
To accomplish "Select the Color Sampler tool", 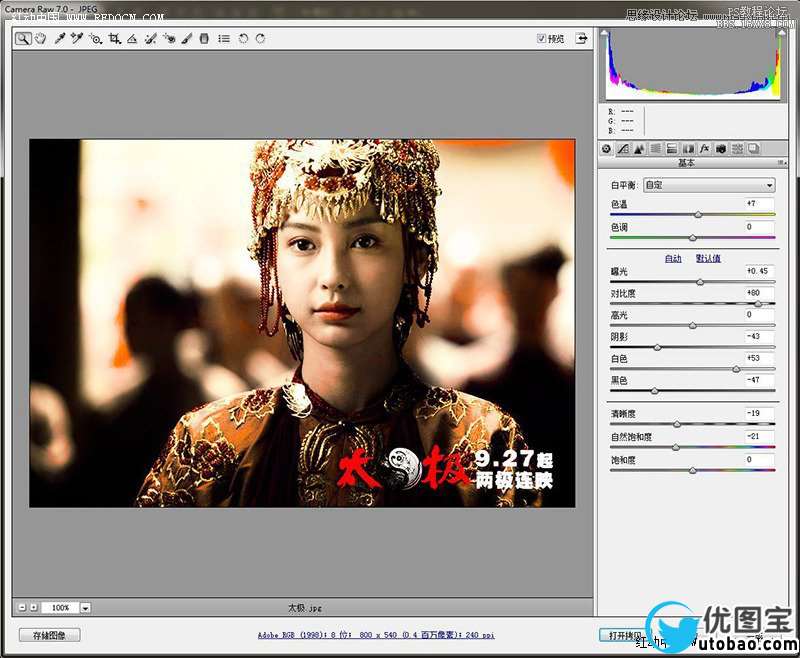I will click(x=77, y=38).
